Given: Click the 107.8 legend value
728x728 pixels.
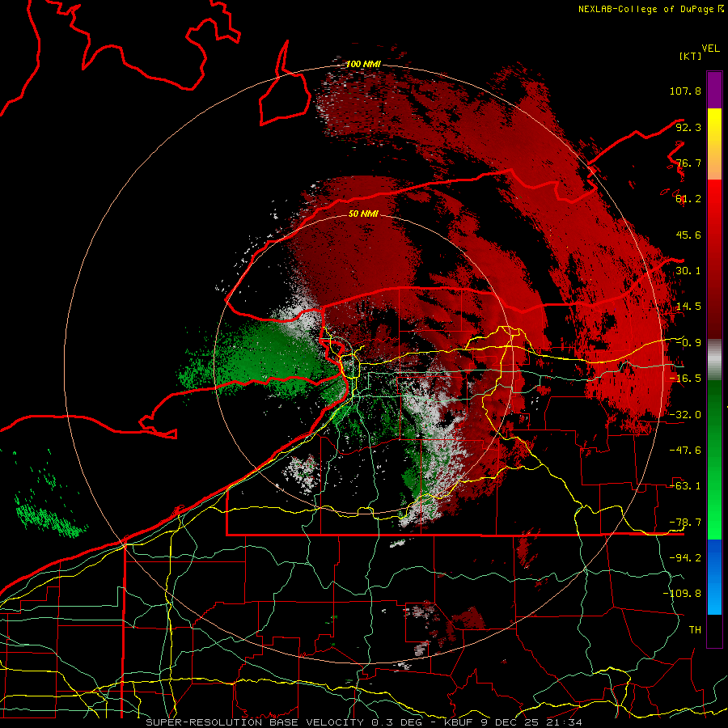Looking at the screenshot, I should (x=685, y=91).
